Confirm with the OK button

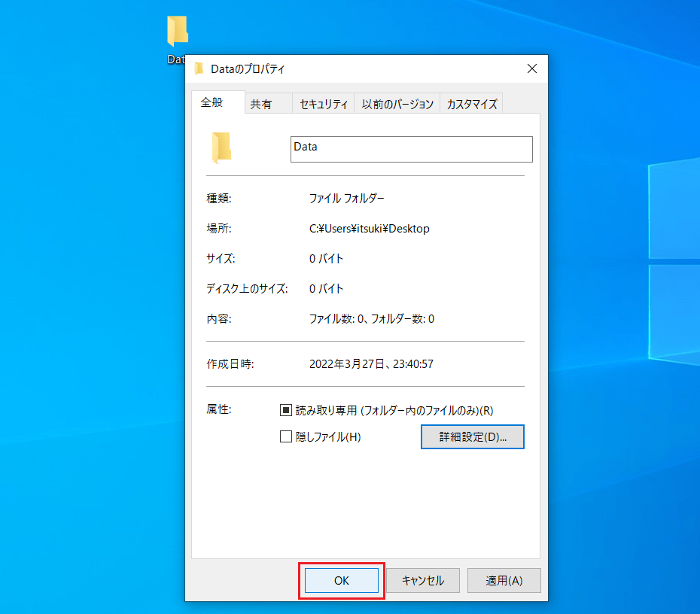coord(342,581)
